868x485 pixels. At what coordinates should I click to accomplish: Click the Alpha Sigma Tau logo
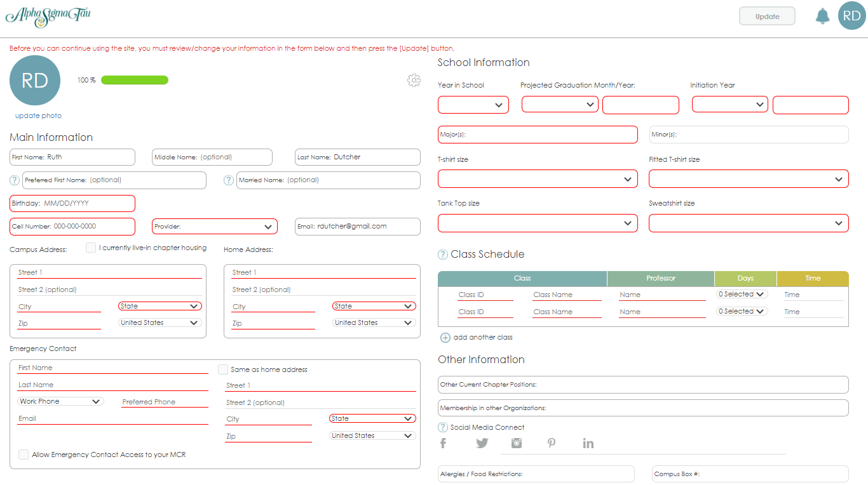(48, 16)
